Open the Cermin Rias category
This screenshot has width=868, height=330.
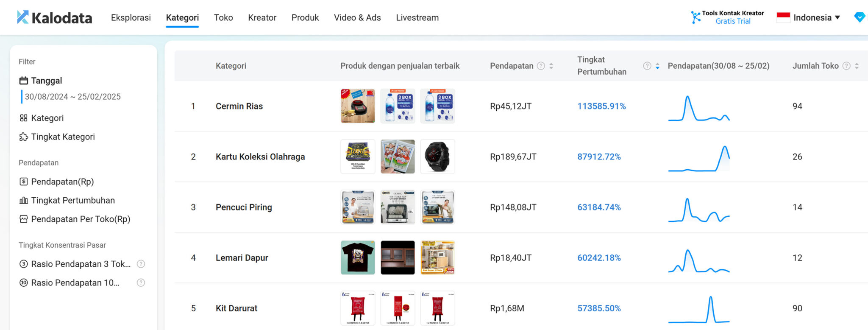coord(239,106)
